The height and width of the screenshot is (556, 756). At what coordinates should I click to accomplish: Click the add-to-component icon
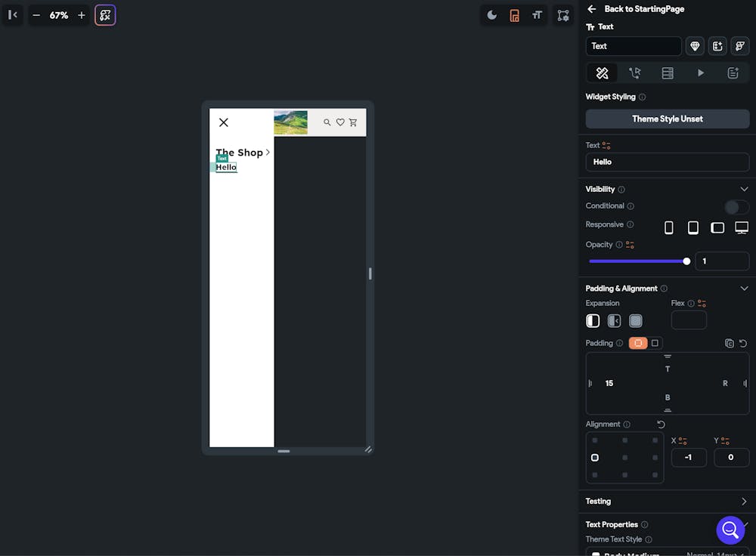(717, 46)
